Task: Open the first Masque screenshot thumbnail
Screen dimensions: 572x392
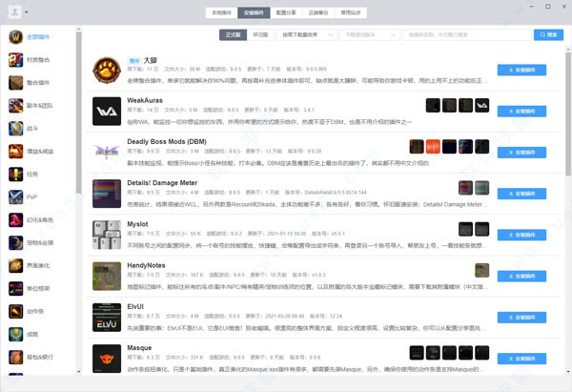Action: (417, 353)
